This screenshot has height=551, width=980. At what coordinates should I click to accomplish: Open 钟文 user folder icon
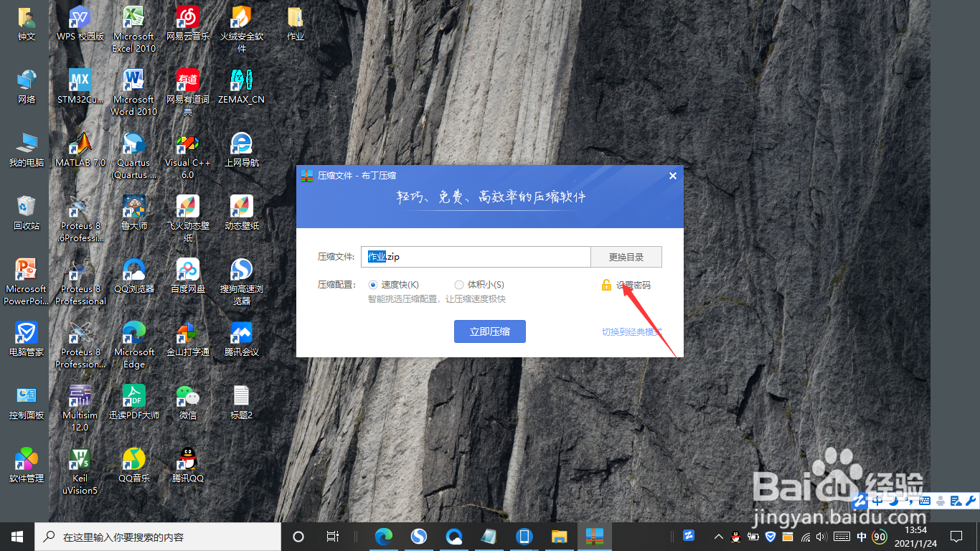tap(27, 23)
